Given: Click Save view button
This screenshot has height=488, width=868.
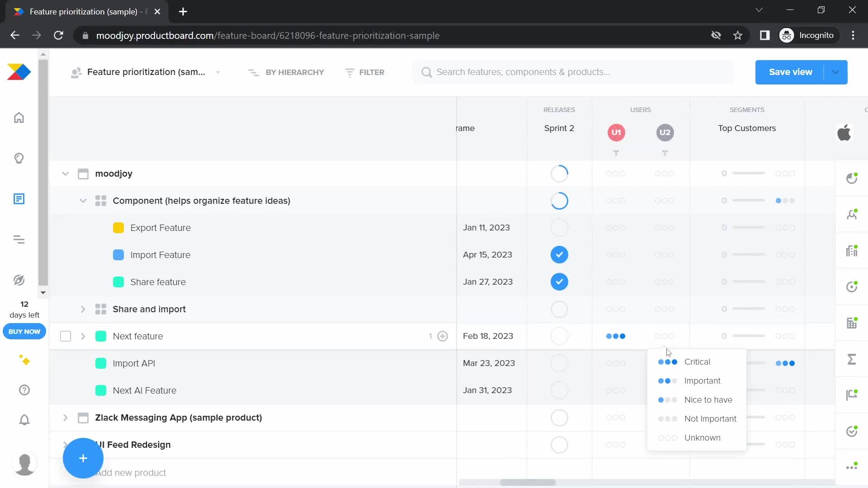Looking at the screenshot, I should tap(791, 71).
